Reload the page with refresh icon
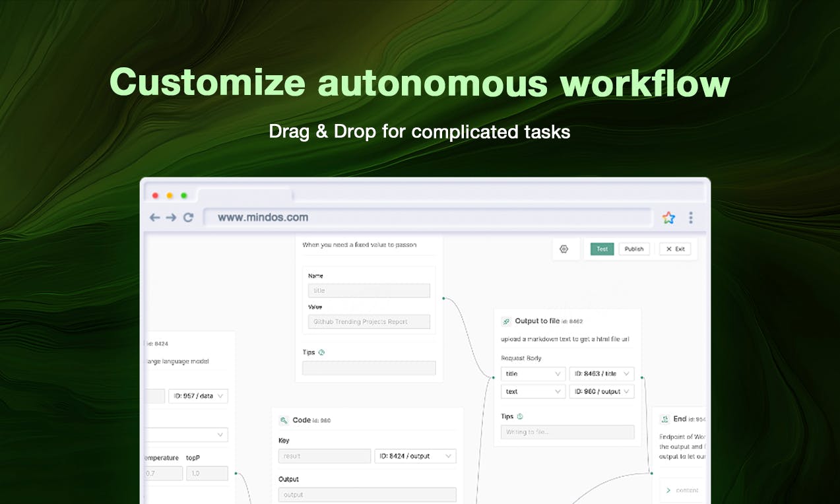Image resolution: width=840 pixels, height=504 pixels. click(188, 217)
